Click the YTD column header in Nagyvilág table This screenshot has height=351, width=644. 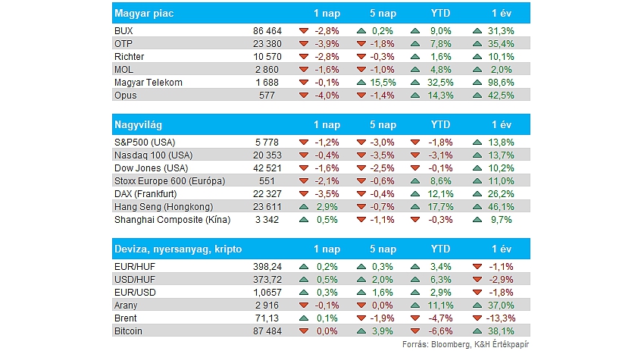pyautogui.click(x=440, y=124)
